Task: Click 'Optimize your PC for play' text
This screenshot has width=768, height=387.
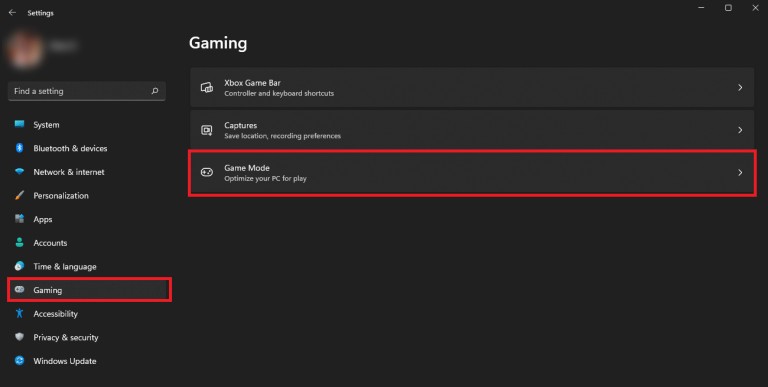Action: [265, 178]
